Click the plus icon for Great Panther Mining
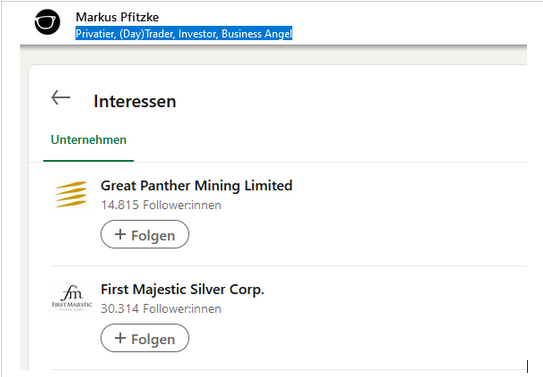The height and width of the screenshot is (377, 543). point(120,234)
